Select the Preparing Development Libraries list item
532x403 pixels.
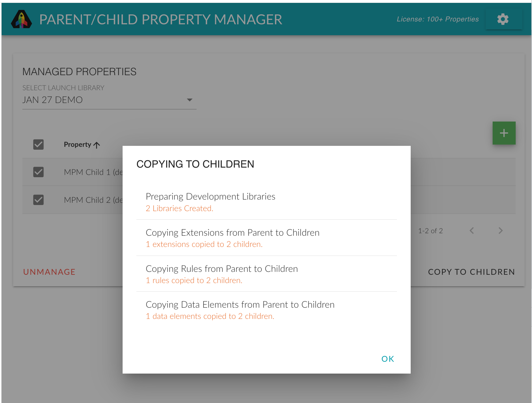click(266, 202)
